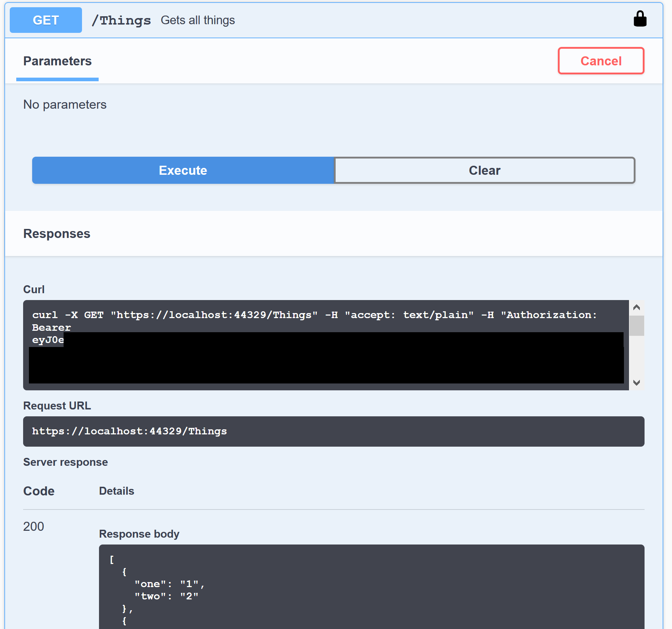Click the authorization lock icon
This screenshot has width=672, height=629.
pos(639,19)
